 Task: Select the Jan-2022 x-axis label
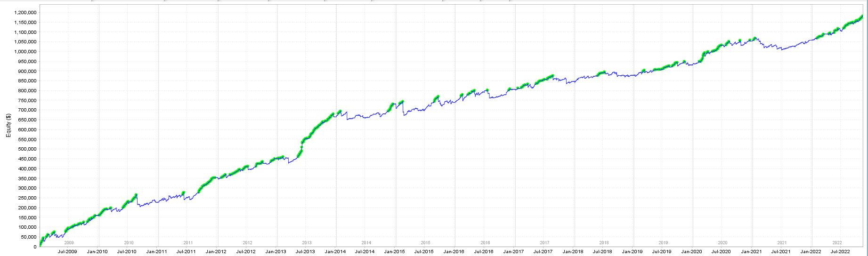[x=811, y=252]
